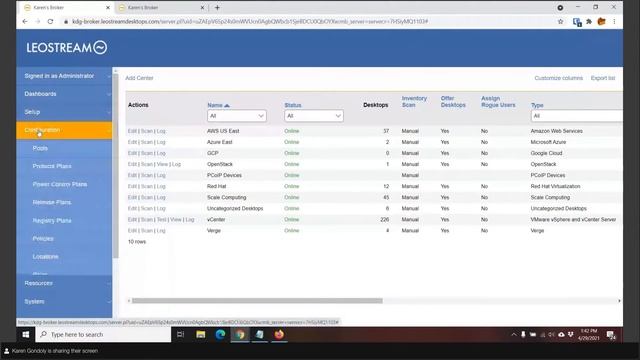Expand the Dashboards menu
640x360 pixels.
[x=64, y=94]
